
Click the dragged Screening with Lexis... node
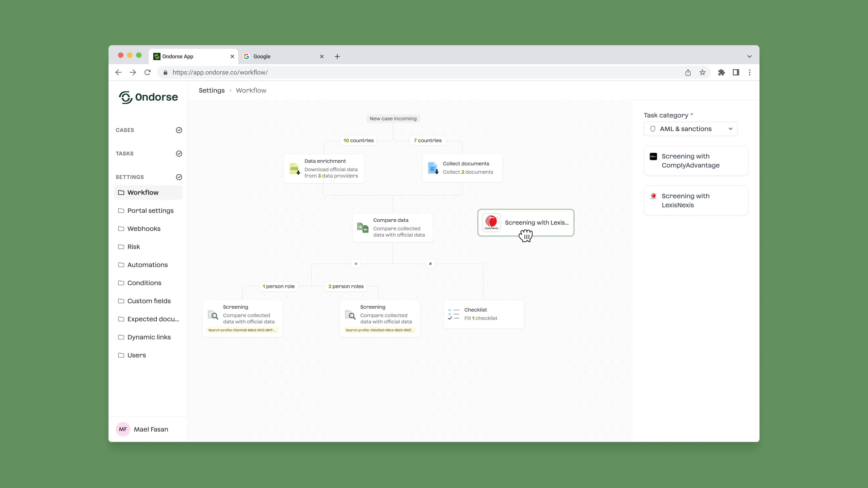point(526,223)
